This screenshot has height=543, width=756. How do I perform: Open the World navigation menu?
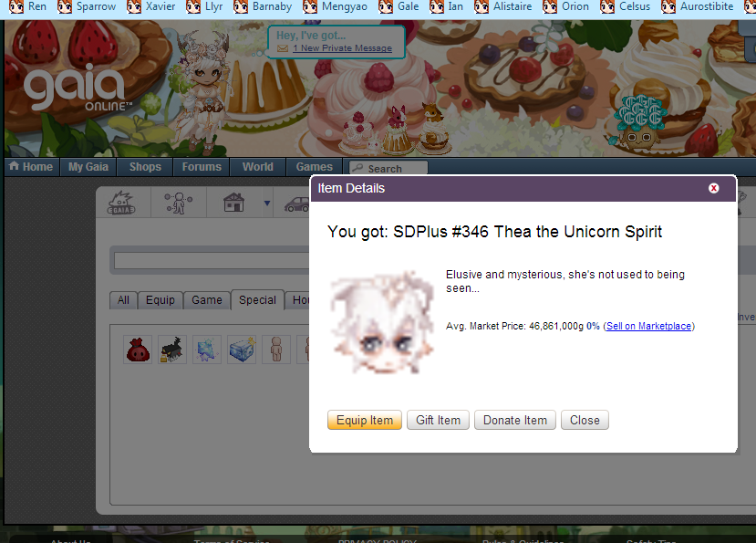[258, 167]
